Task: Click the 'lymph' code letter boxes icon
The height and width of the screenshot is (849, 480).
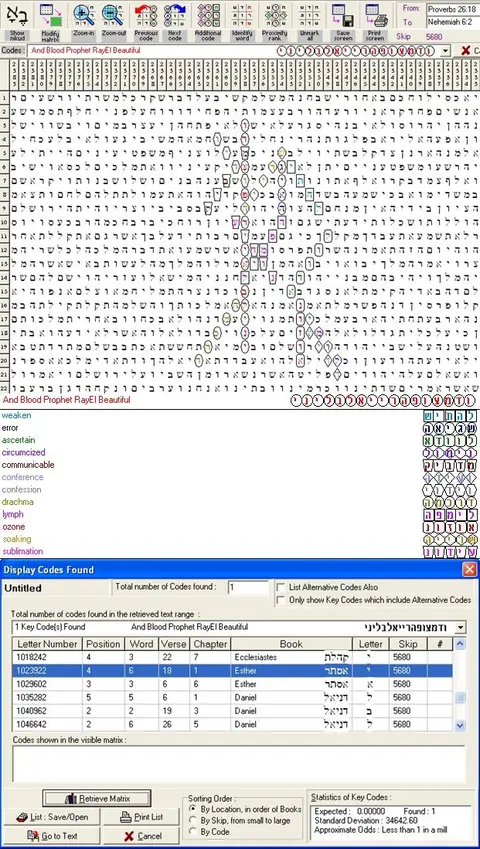Action: [x=450, y=515]
